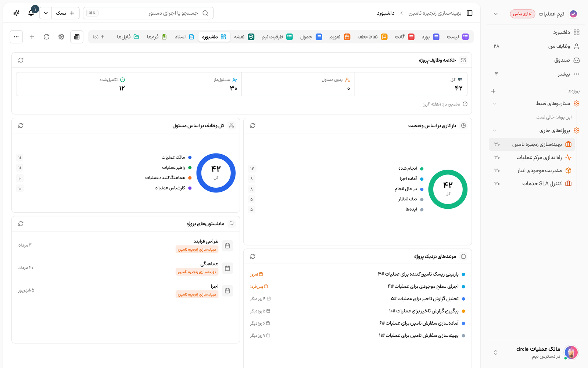The width and height of the screenshot is (588, 368).
Task: Open the notifications bell
Action: coord(31,13)
